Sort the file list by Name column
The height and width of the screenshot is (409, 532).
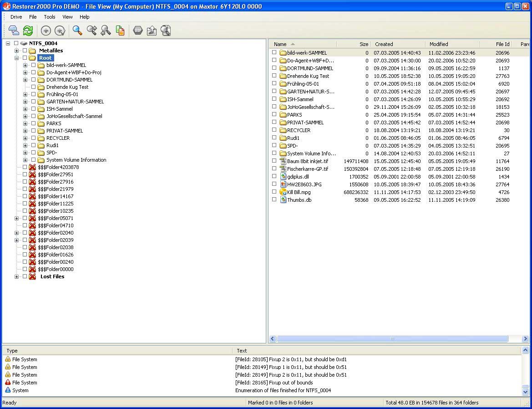coord(302,44)
